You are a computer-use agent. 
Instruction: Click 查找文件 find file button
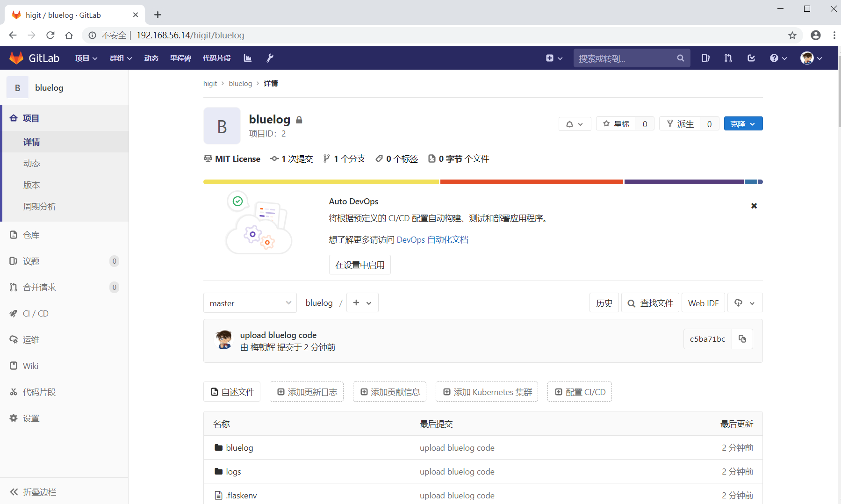[650, 303]
